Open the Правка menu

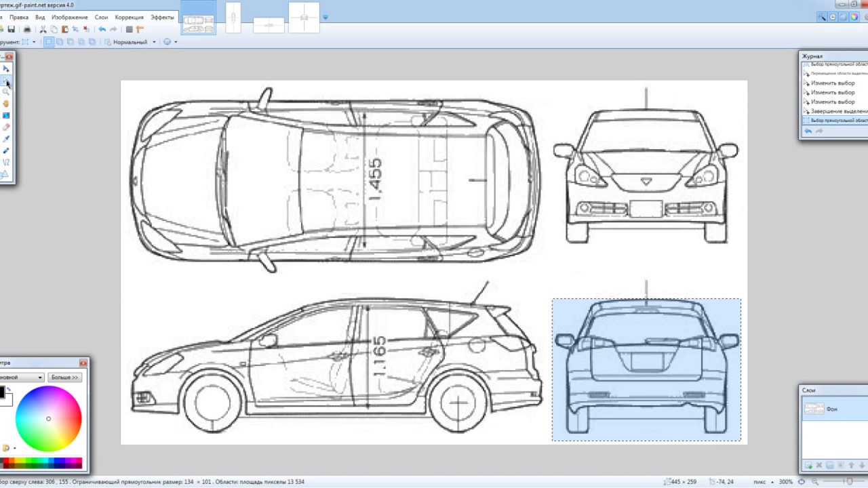coord(19,17)
